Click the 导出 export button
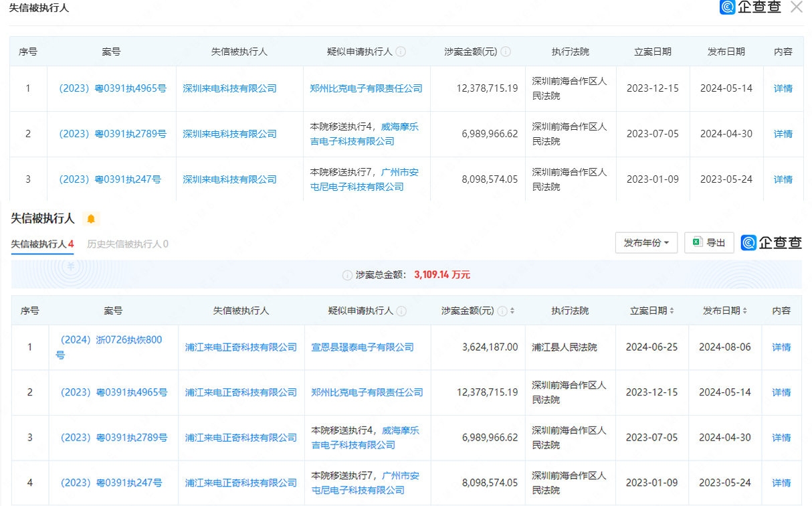The width and height of the screenshot is (812, 506). pyautogui.click(x=709, y=243)
